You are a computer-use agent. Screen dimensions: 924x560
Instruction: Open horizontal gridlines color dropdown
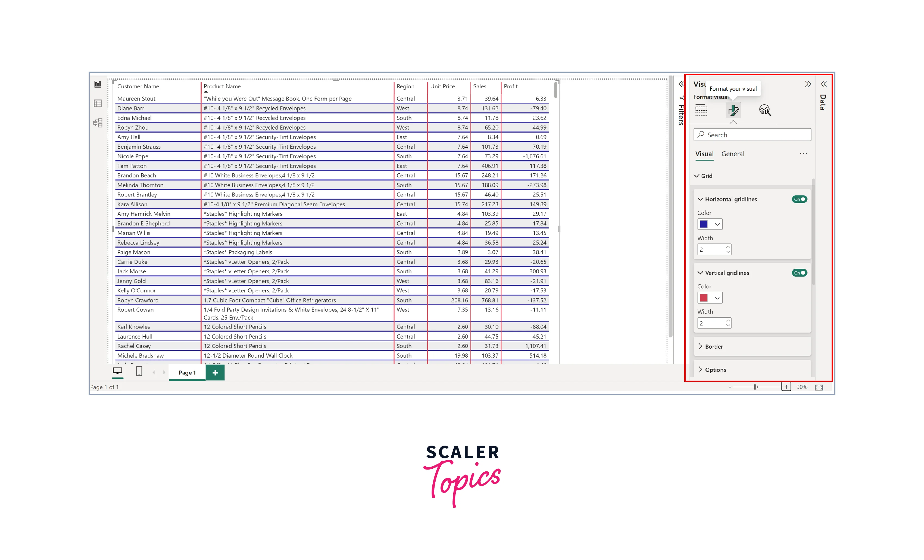click(717, 224)
